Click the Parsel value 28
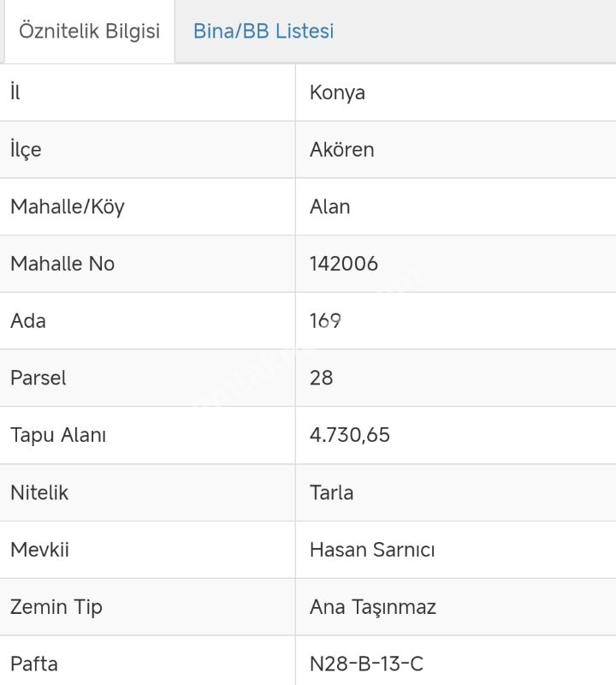This screenshot has height=685, width=616. tap(321, 378)
